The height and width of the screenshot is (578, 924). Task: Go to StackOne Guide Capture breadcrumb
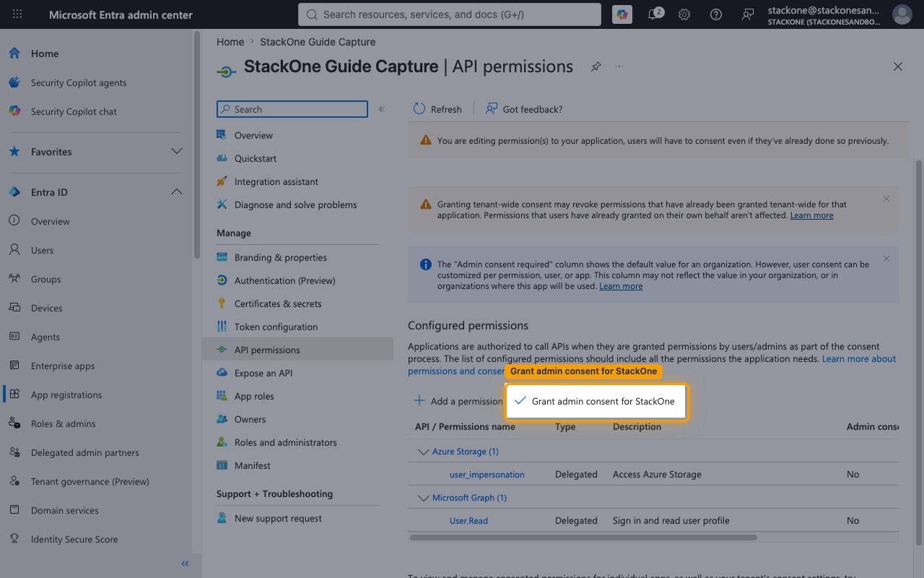318,42
